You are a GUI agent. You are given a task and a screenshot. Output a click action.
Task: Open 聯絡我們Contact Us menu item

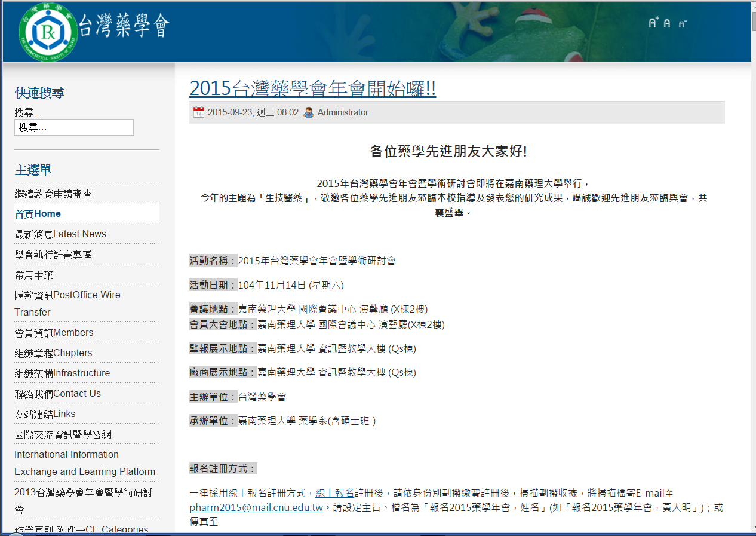point(58,394)
